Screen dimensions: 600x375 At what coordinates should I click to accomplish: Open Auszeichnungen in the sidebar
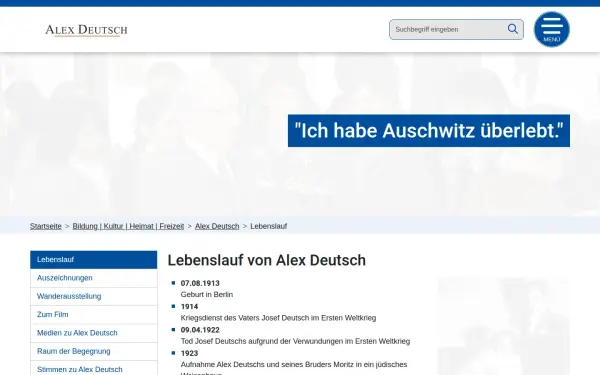[x=94, y=278]
